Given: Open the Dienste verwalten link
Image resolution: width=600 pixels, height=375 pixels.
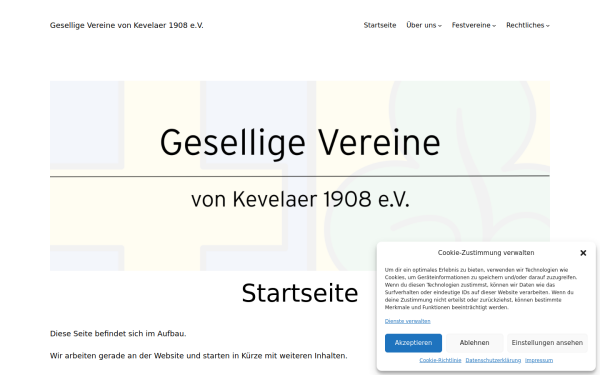Looking at the screenshot, I should pyautogui.click(x=408, y=321).
